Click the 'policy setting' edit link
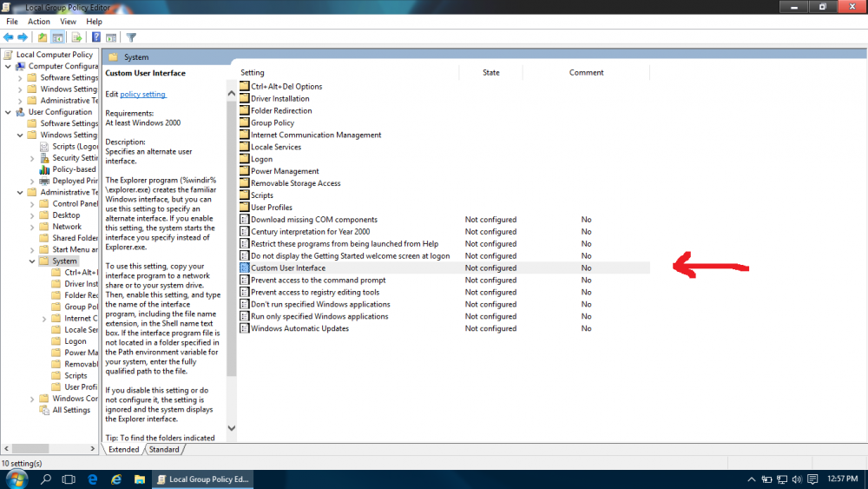The height and width of the screenshot is (489, 868). pos(142,94)
